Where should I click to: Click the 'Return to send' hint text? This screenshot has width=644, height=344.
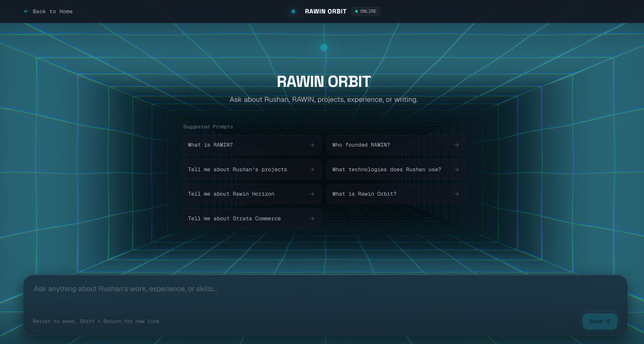(x=96, y=321)
